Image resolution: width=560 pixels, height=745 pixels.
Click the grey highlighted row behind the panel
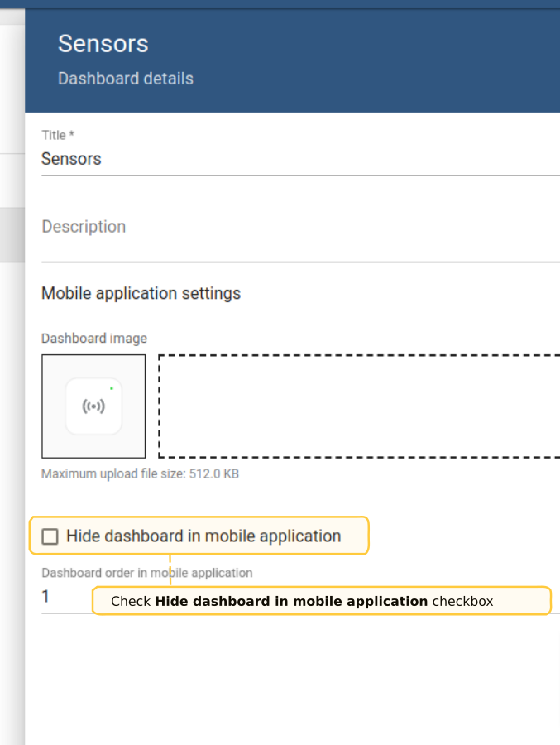click(x=12, y=235)
